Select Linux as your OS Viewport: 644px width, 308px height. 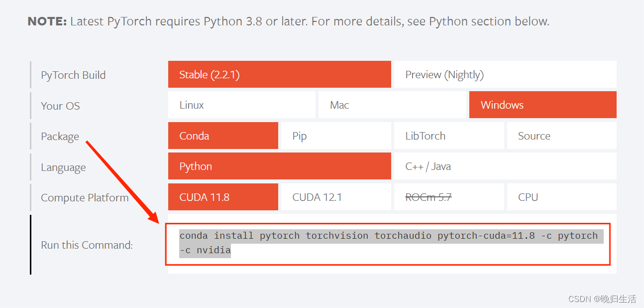242,105
